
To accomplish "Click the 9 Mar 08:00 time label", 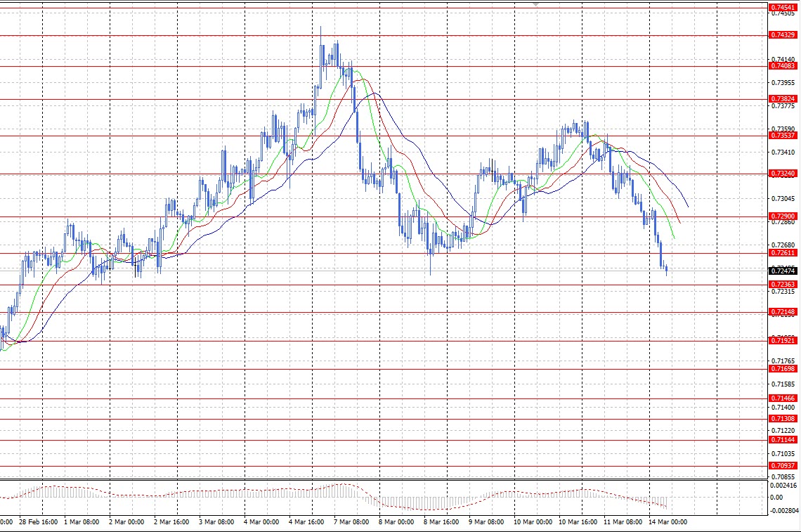I will point(486,522).
